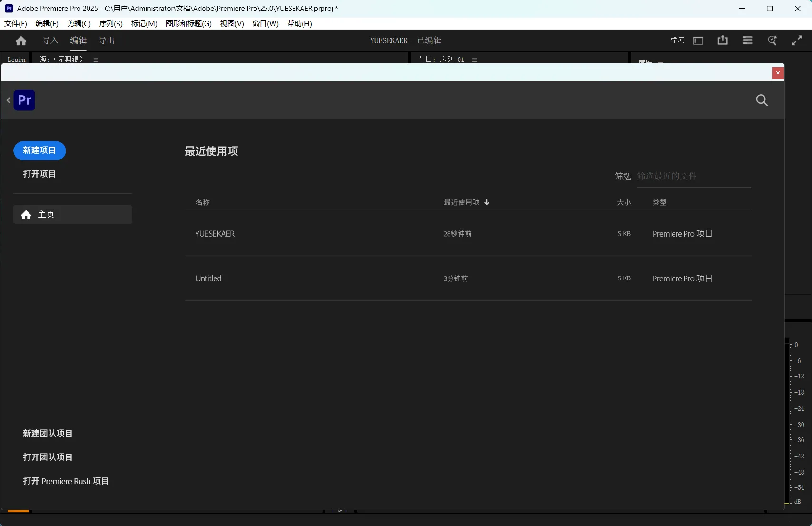Click 打开团队项目
The image size is (812, 526).
(48, 457)
